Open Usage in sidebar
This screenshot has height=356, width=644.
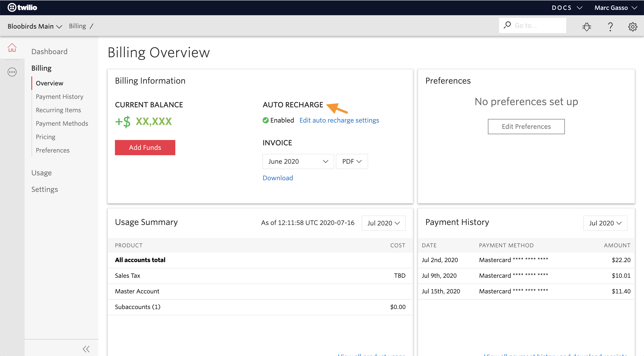[42, 173]
